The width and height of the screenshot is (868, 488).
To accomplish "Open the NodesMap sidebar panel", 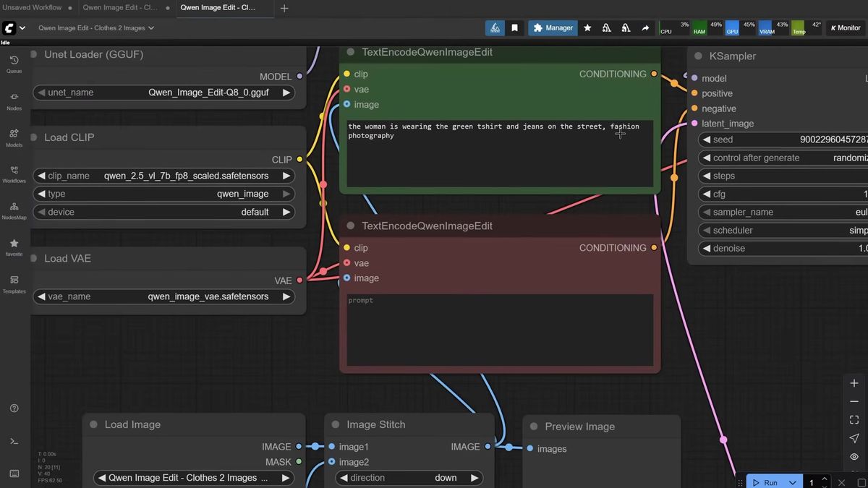I will point(14,210).
